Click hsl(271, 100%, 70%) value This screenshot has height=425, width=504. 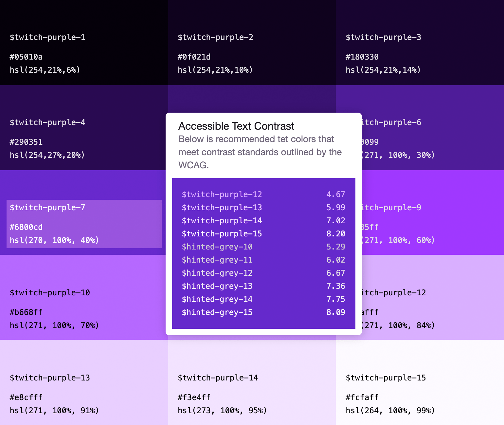54,325
